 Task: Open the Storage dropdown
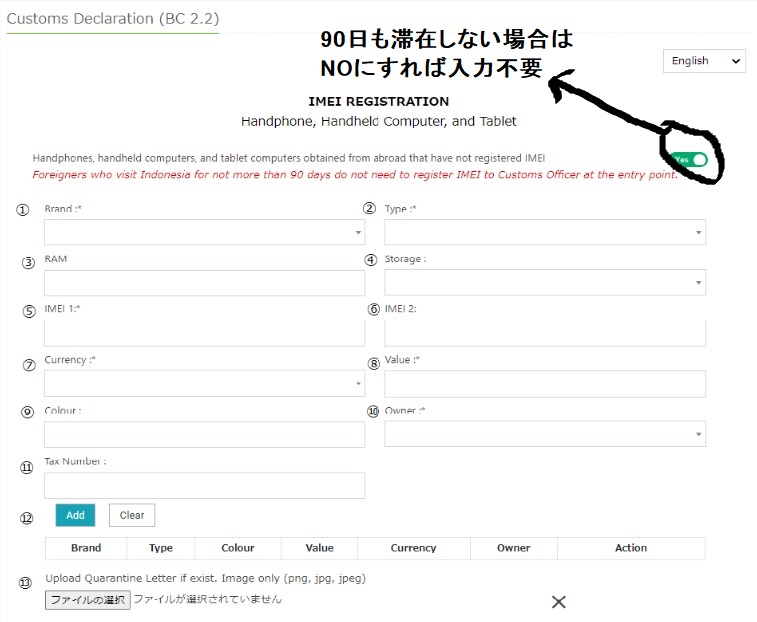(544, 283)
